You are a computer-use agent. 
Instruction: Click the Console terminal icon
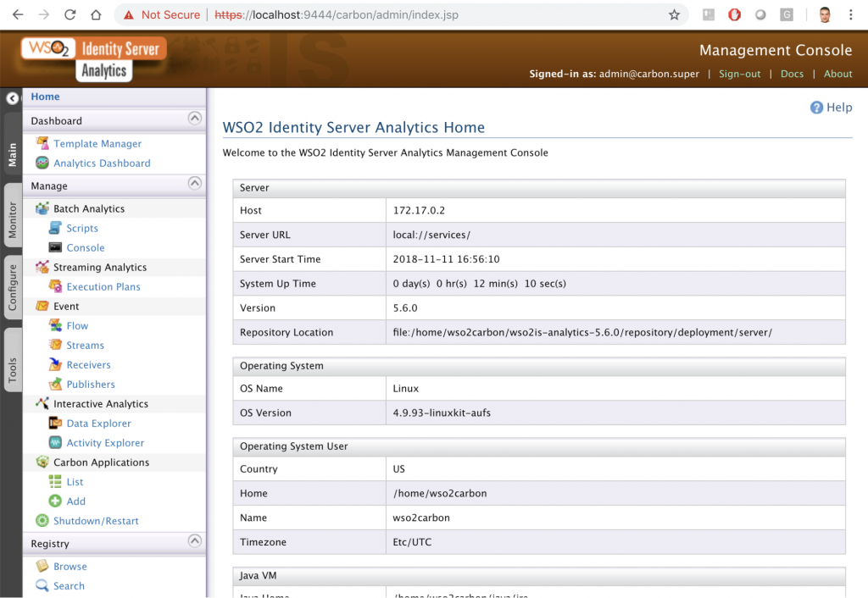[55, 248]
